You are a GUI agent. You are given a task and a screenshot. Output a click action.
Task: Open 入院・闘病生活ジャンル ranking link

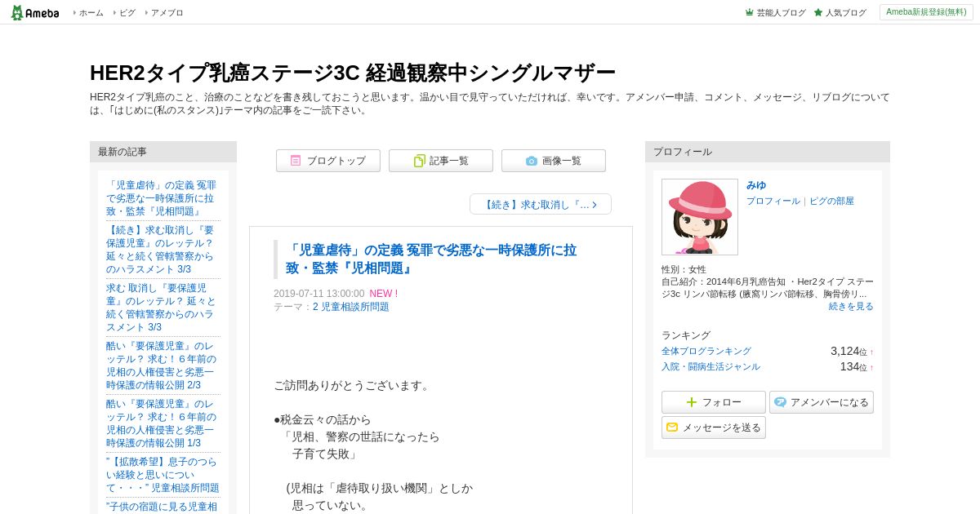pyautogui.click(x=710, y=366)
